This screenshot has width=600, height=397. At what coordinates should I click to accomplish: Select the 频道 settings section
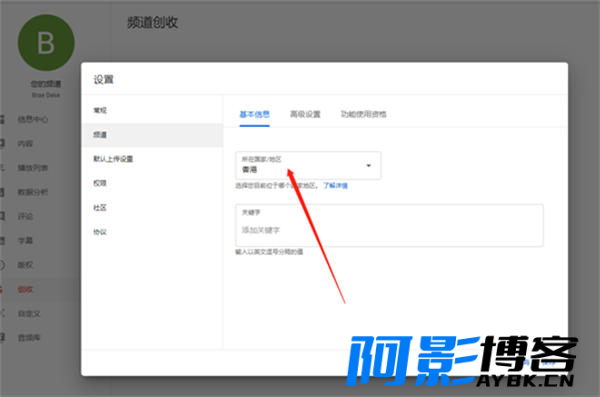click(x=152, y=135)
